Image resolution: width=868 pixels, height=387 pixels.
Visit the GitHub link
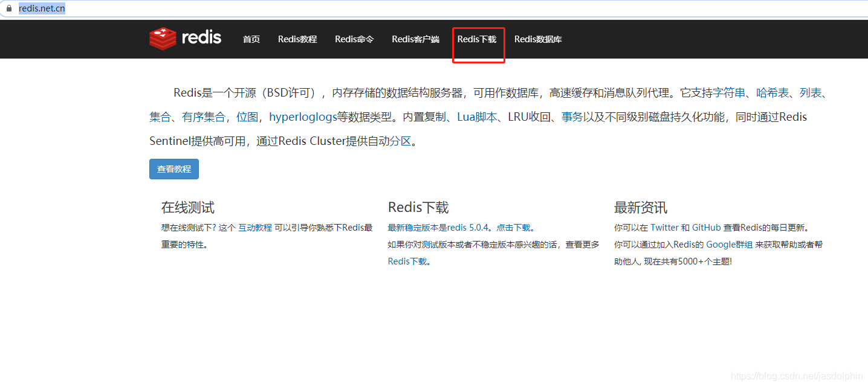pos(707,228)
